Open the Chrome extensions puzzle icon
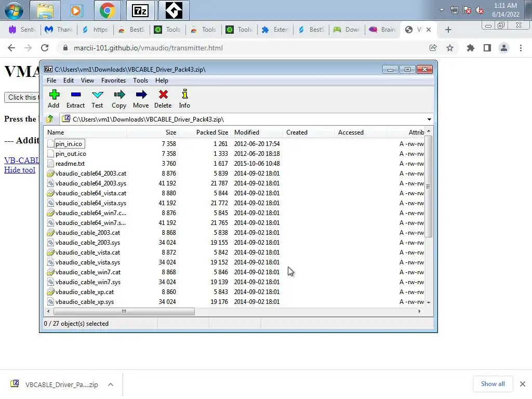Screen dimensions: 532x399 pyautogui.click(x=470, y=48)
